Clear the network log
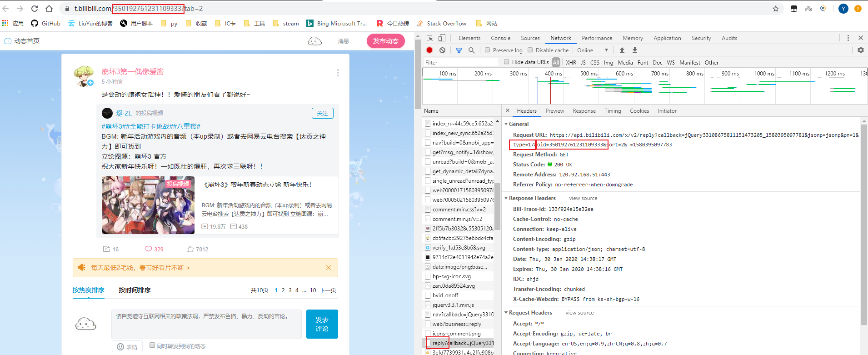The image size is (868, 355). [x=442, y=50]
